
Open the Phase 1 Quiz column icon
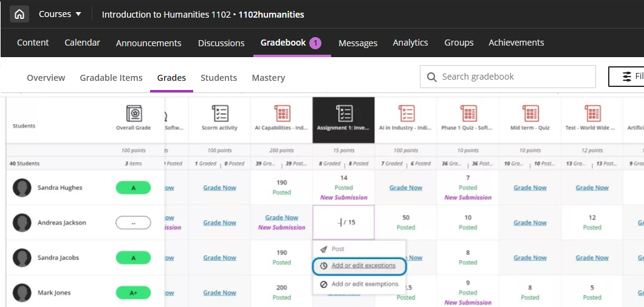click(x=468, y=114)
